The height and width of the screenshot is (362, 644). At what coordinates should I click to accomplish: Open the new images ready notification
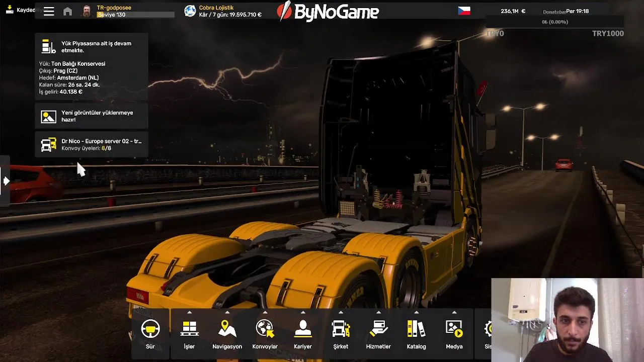tap(92, 116)
